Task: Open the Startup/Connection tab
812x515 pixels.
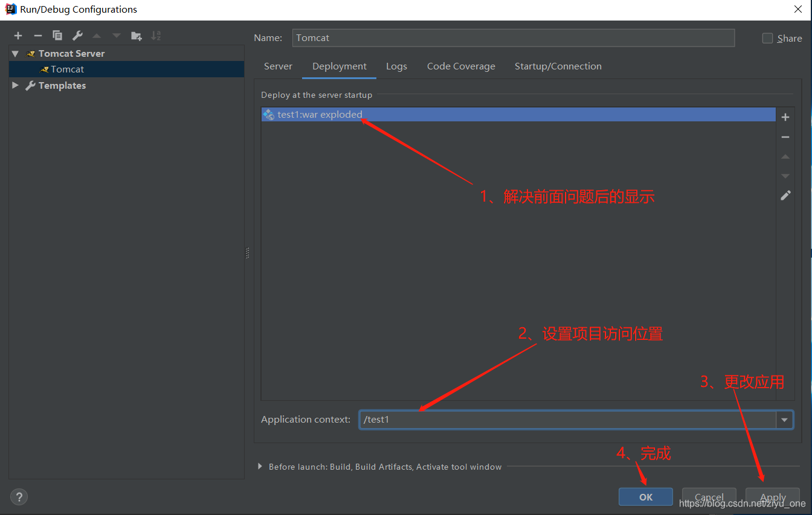Action: point(558,66)
